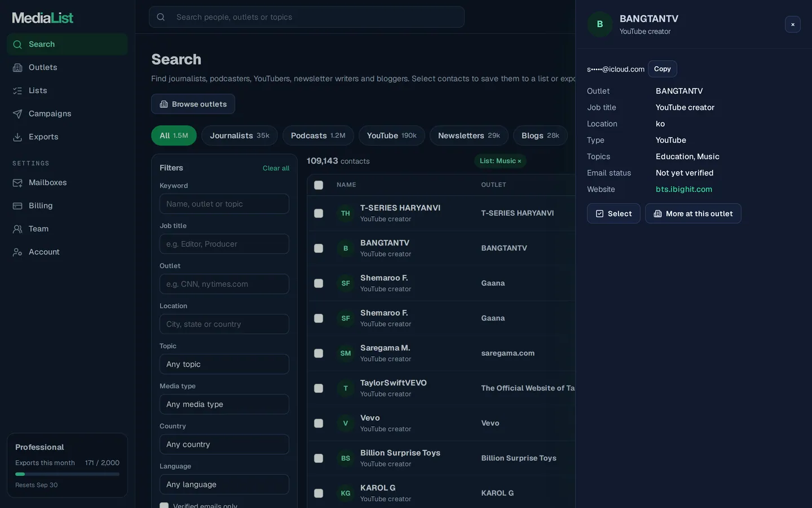Screen dimensions: 812x508
Task: Open Outlets from the sidebar
Action: 67,67
